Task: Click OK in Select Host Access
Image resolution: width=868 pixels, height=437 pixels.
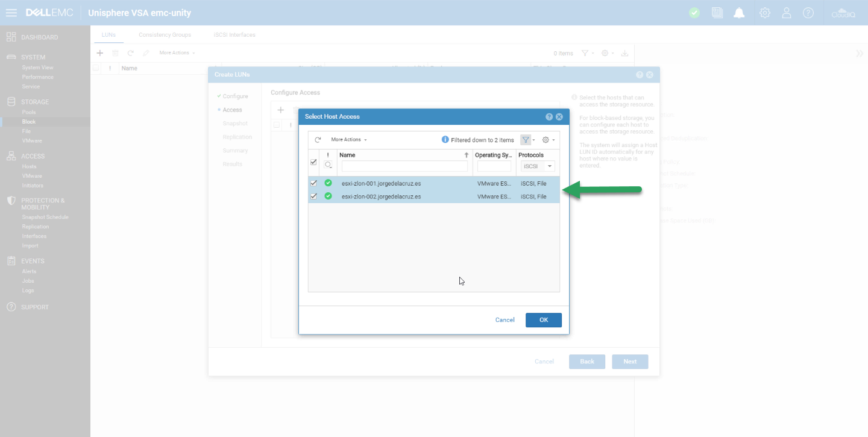Action: [x=544, y=320]
